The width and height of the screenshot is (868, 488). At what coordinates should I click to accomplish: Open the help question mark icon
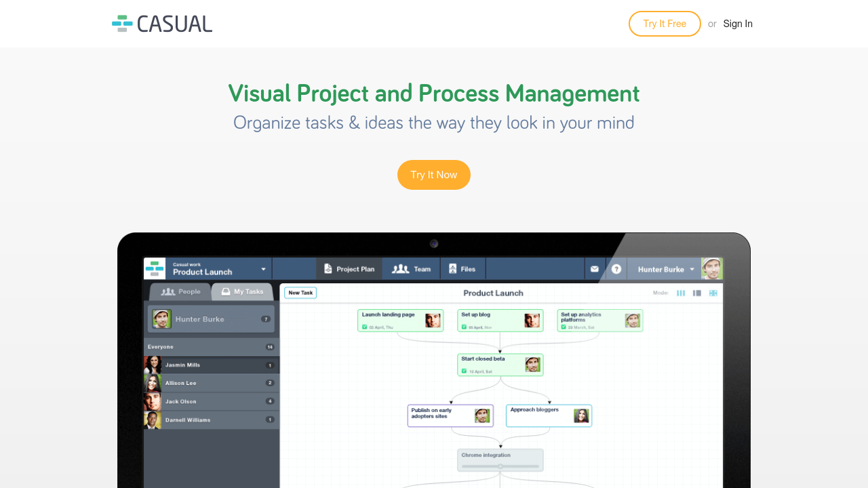pos(616,269)
